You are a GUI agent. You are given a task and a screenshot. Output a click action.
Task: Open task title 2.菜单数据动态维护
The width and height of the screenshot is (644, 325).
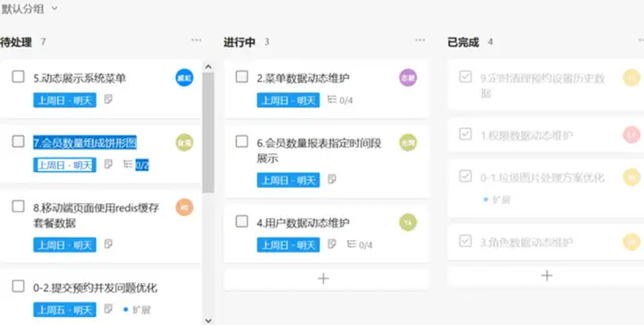coord(303,78)
